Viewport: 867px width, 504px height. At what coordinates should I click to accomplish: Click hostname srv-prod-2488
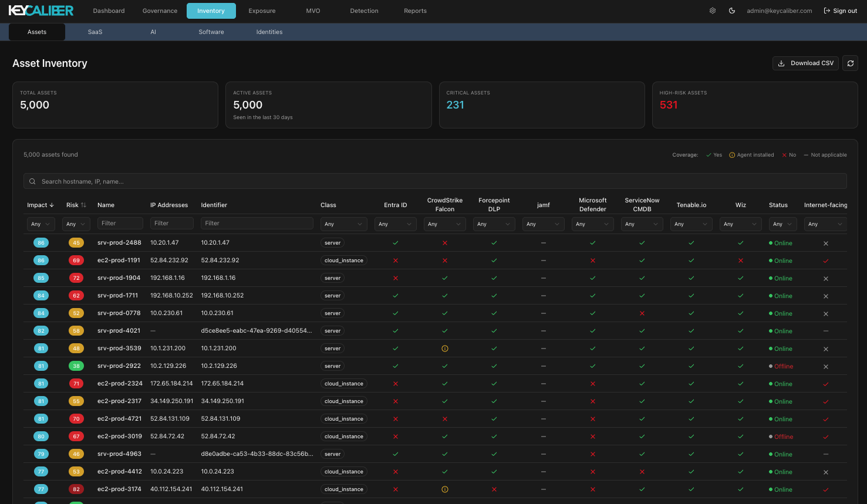[119, 243]
